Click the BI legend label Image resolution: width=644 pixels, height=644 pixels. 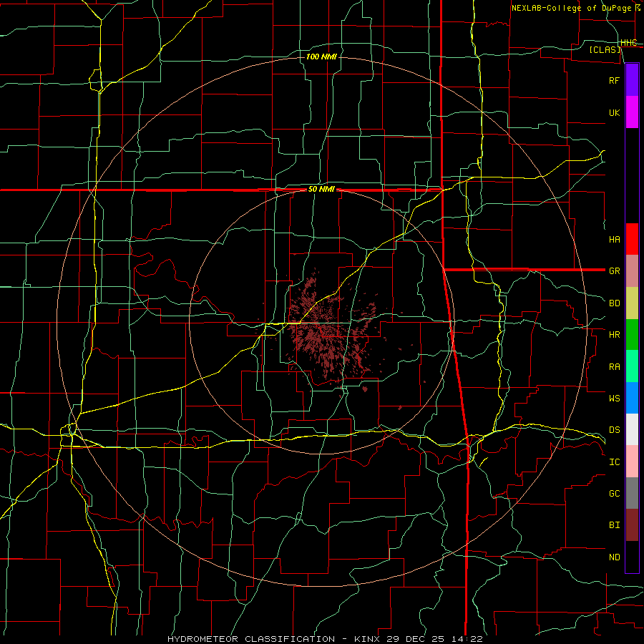[614, 525]
